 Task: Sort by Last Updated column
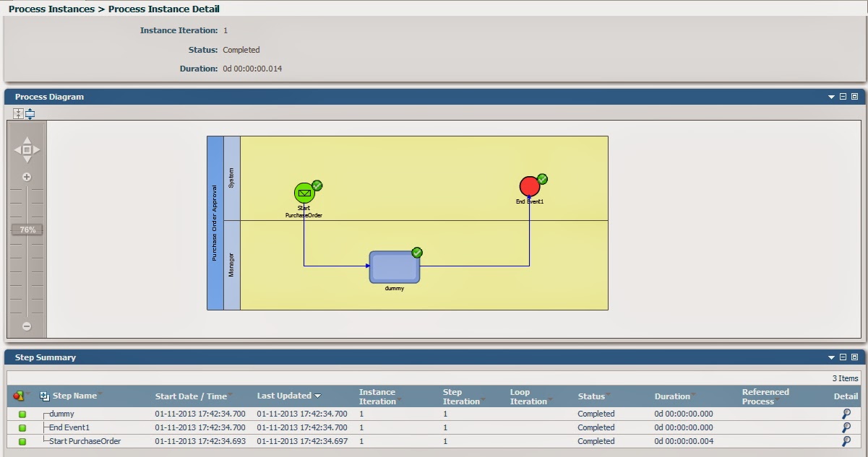point(284,396)
